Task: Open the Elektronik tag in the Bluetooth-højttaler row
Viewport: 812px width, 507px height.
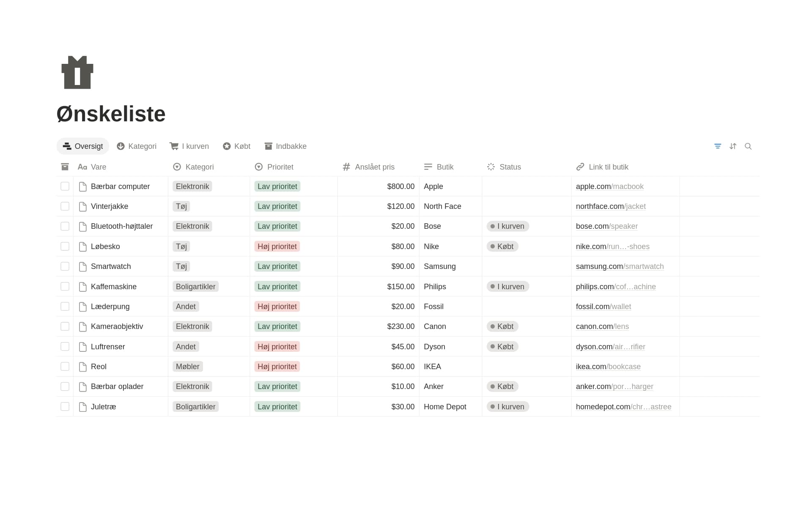Action: click(x=192, y=226)
